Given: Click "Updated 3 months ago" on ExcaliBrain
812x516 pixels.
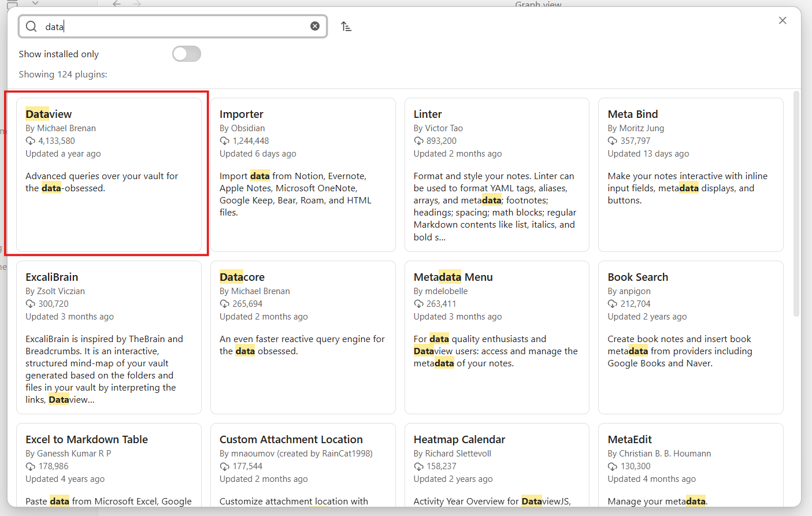Looking at the screenshot, I should [69, 317].
